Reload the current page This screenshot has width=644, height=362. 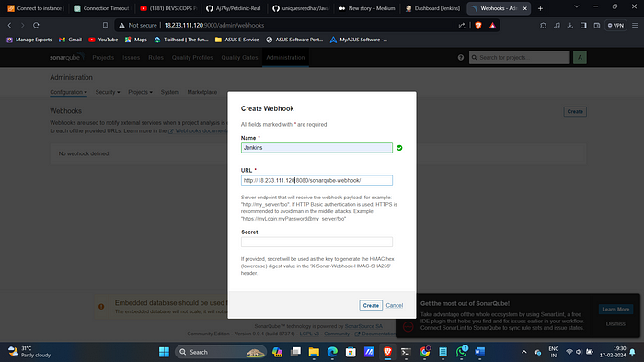coord(36,25)
